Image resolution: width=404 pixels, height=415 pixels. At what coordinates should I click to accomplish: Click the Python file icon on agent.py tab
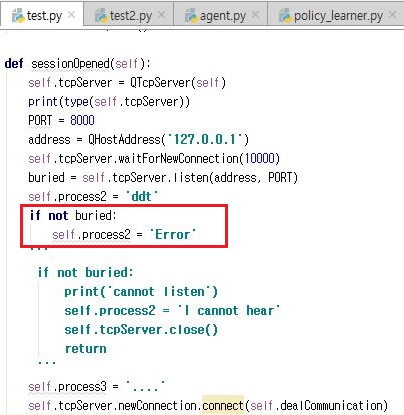[191, 15]
